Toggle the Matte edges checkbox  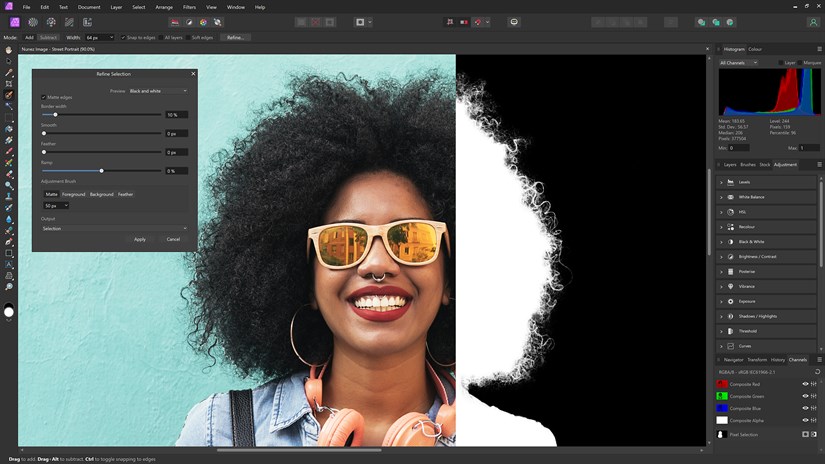coord(44,97)
